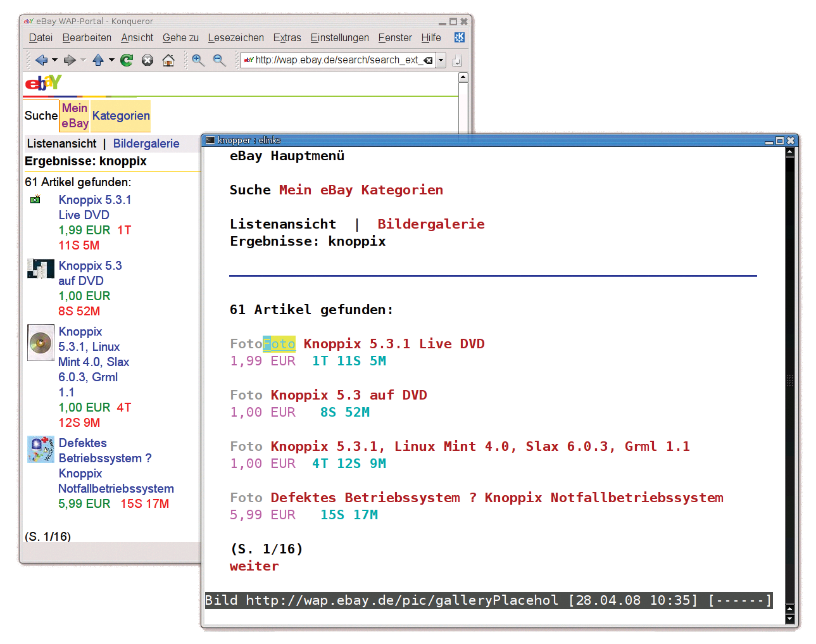The width and height of the screenshot is (816, 644).
Task: Click the 1,99 EUR price in Konqueror
Action: point(84,230)
